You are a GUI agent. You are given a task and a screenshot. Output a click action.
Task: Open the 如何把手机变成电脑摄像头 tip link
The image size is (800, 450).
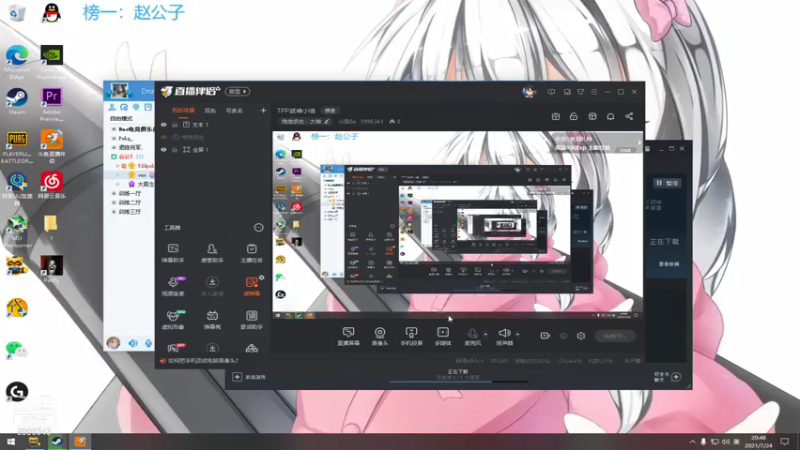203,361
